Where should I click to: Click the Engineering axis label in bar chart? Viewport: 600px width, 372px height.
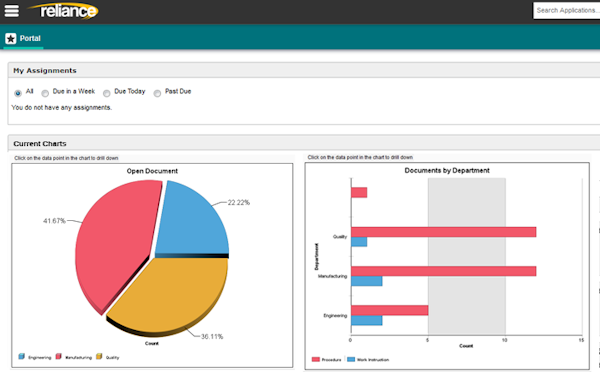pyautogui.click(x=335, y=315)
